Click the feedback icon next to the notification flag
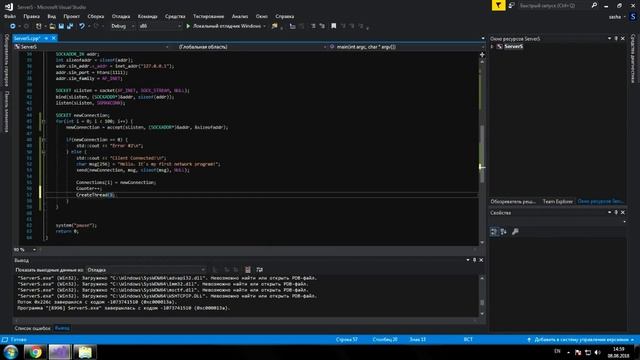The height and width of the screenshot is (360, 640). (x=511, y=5)
